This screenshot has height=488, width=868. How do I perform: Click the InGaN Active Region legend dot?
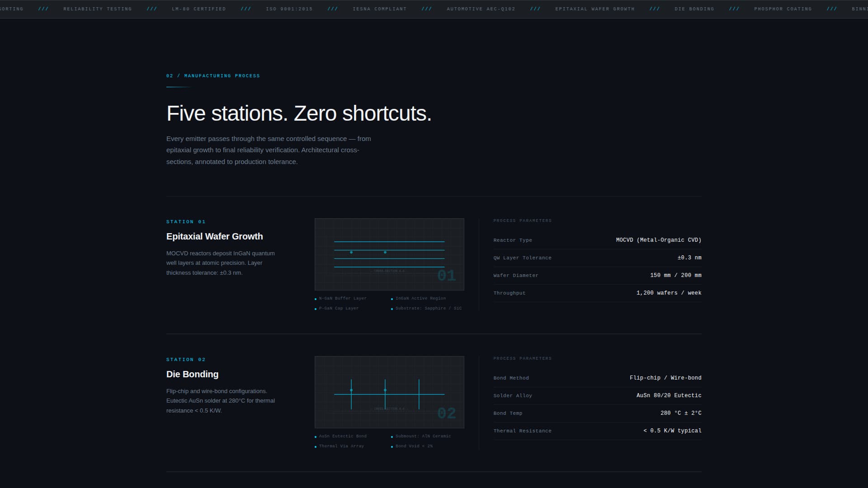(x=392, y=298)
